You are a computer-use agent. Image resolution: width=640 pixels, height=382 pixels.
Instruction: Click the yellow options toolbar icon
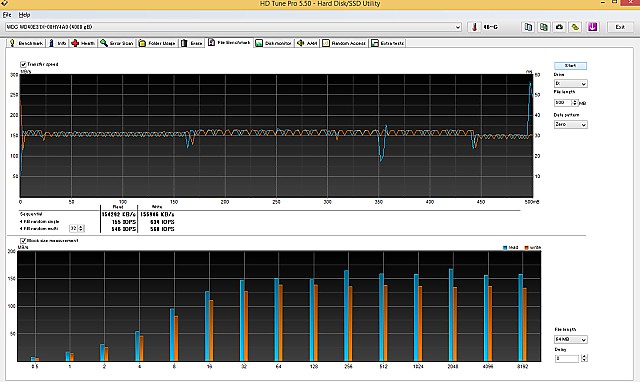[575, 27]
